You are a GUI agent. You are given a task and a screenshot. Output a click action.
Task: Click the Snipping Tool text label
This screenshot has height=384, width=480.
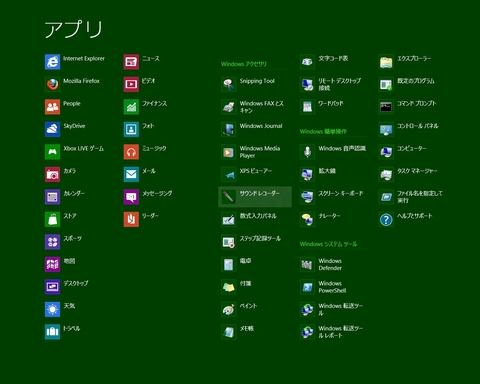[257, 81]
